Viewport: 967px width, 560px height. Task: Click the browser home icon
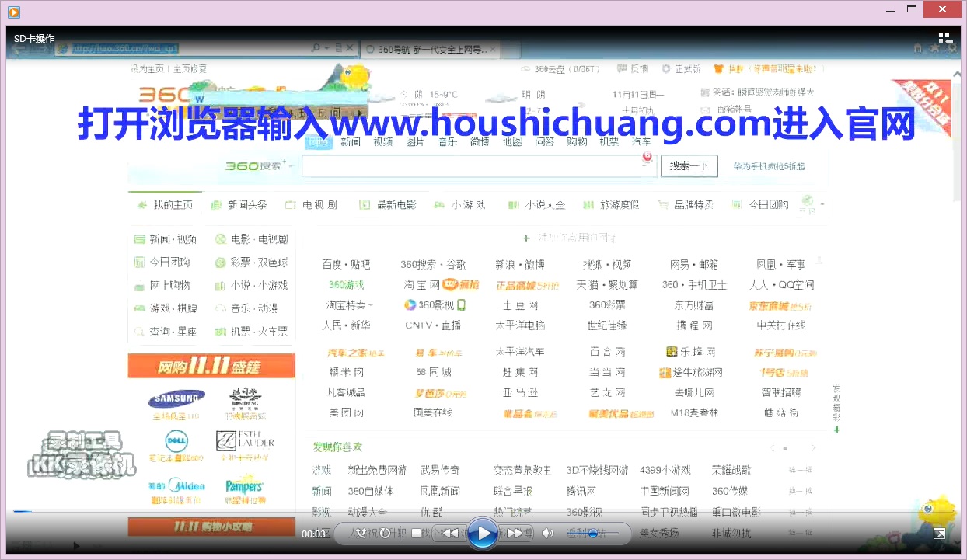point(918,48)
